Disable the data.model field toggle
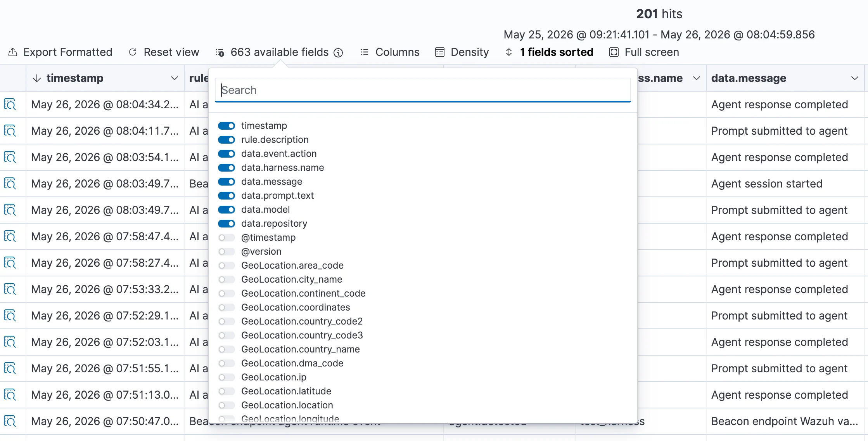The image size is (868, 441). [x=227, y=210]
